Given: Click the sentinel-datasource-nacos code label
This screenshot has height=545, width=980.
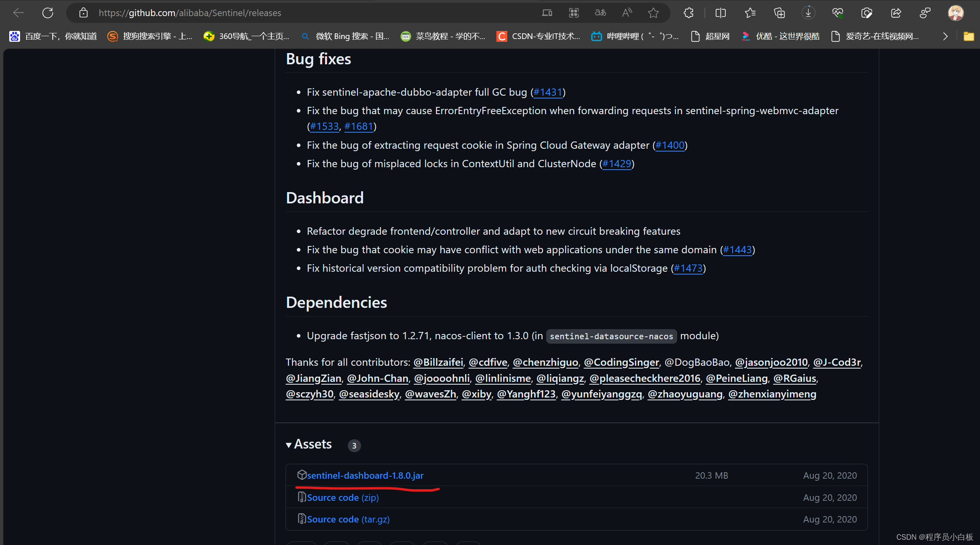Looking at the screenshot, I should click(611, 336).
